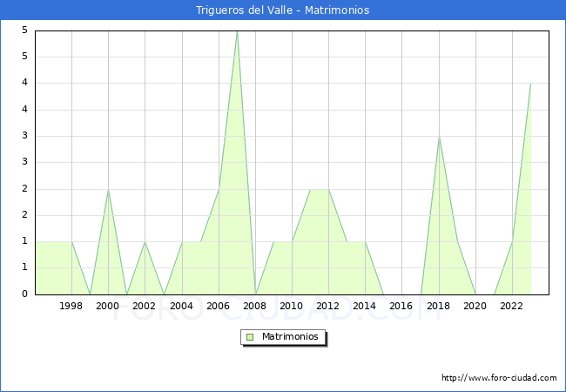Click the data peak at 2018

coord(439,137)
